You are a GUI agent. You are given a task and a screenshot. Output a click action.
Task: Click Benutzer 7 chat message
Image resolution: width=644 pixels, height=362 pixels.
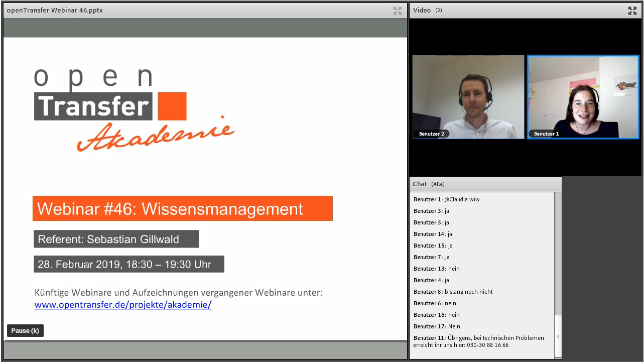tap(432, 257)
